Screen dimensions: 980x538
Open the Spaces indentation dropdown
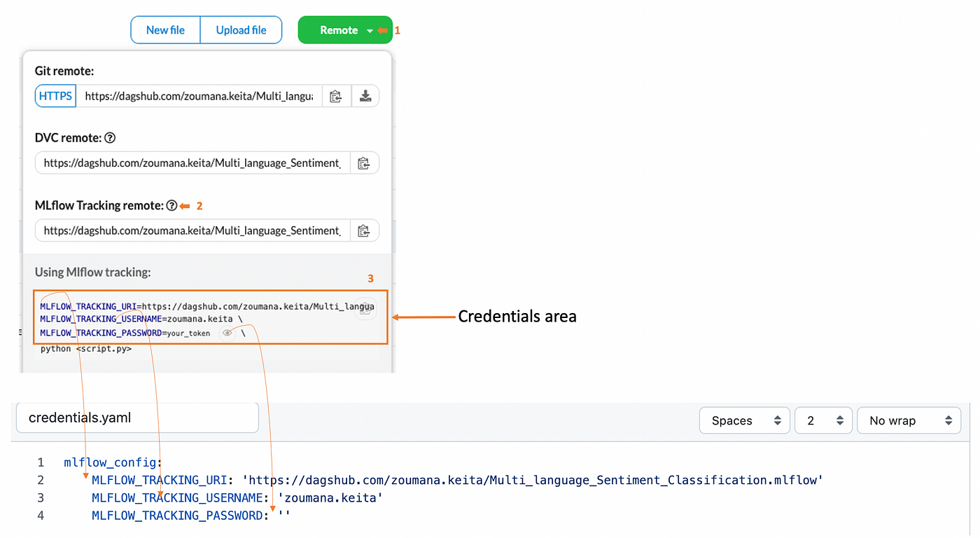[x=744, y=420]
